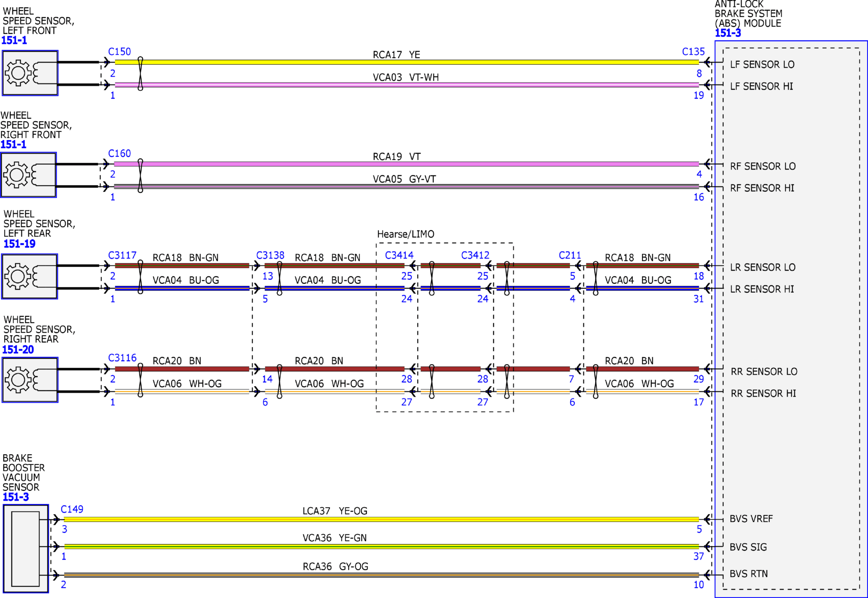Click the left rear wheel speed sensor symbol
Image resolution: width=868 pixels, height=598 pixels.
click(x=30, y=276)
